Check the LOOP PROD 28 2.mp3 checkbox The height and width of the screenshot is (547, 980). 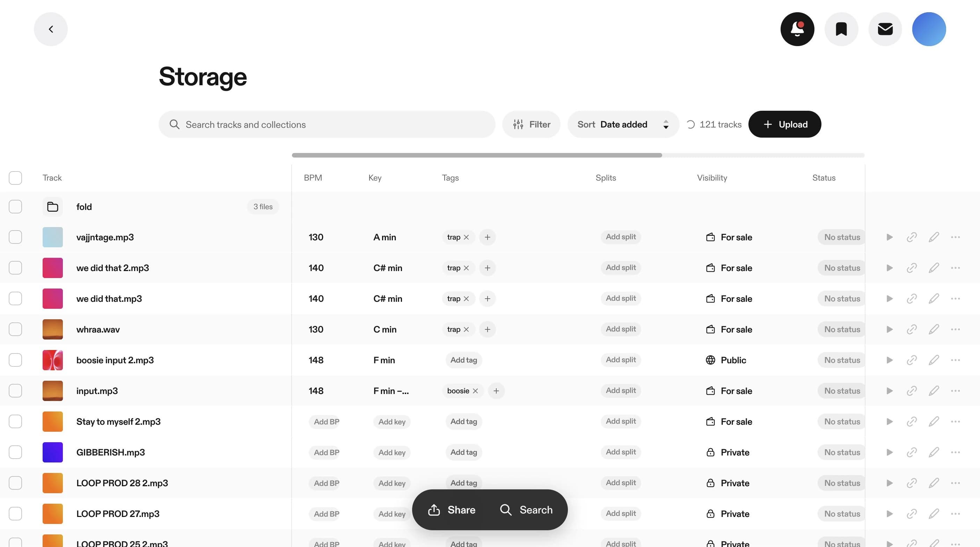[15, 483]
